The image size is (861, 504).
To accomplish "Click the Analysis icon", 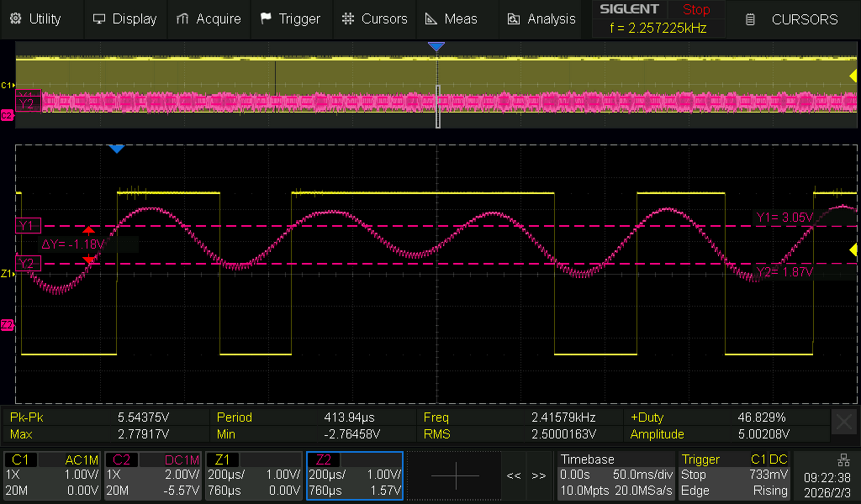I will point(514,19).
